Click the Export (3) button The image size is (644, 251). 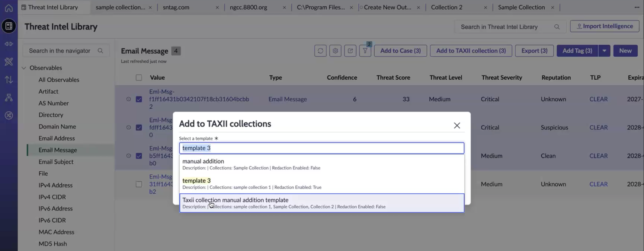tap(534, 51)
